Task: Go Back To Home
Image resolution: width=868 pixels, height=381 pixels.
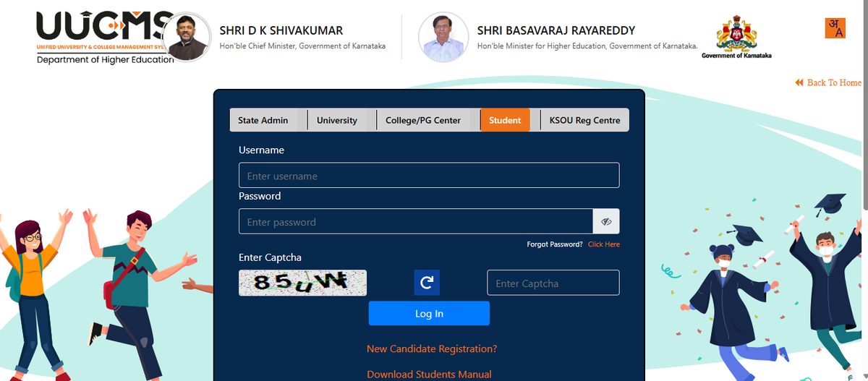Action: point(828,82)
